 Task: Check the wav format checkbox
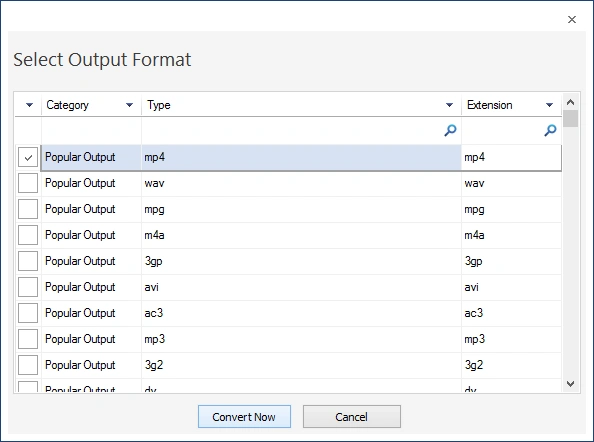pyautogui.click(x=28, y=183)
